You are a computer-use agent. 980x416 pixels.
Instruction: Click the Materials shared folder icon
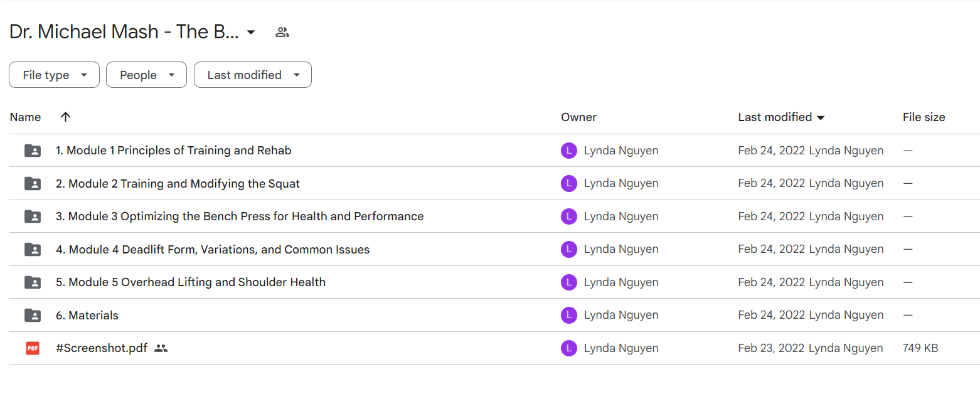pyautogui.click(x=33, y=316)
